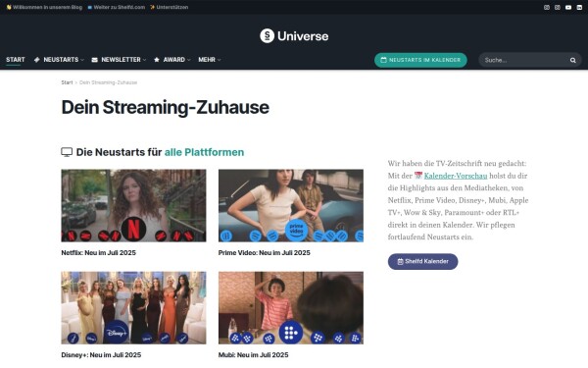588x368 pixels.
Task: Go to the START menu item
Action: [x=16, y=60]
